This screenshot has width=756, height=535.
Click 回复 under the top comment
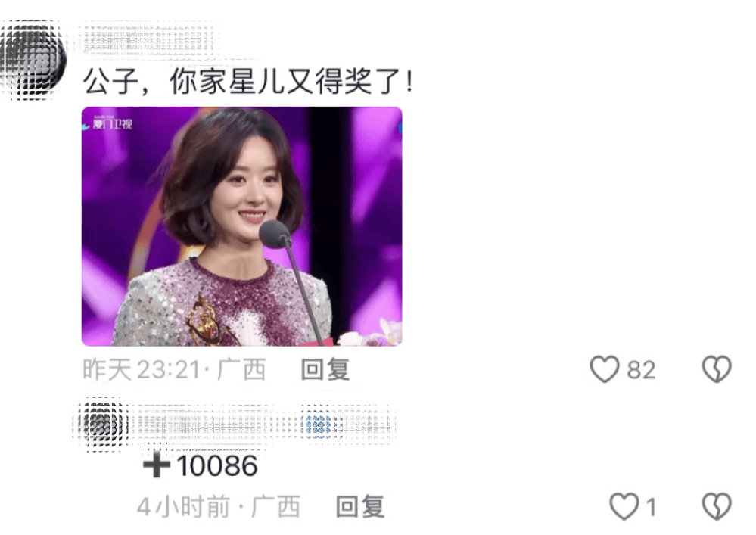(x=325, y=370)
